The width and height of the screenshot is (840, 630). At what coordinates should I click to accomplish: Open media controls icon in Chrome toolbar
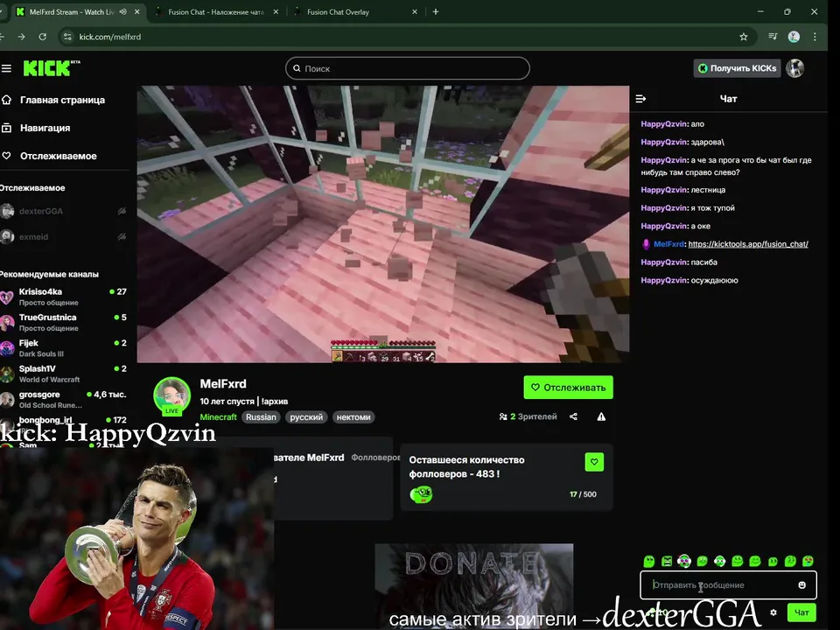point(773,37)
